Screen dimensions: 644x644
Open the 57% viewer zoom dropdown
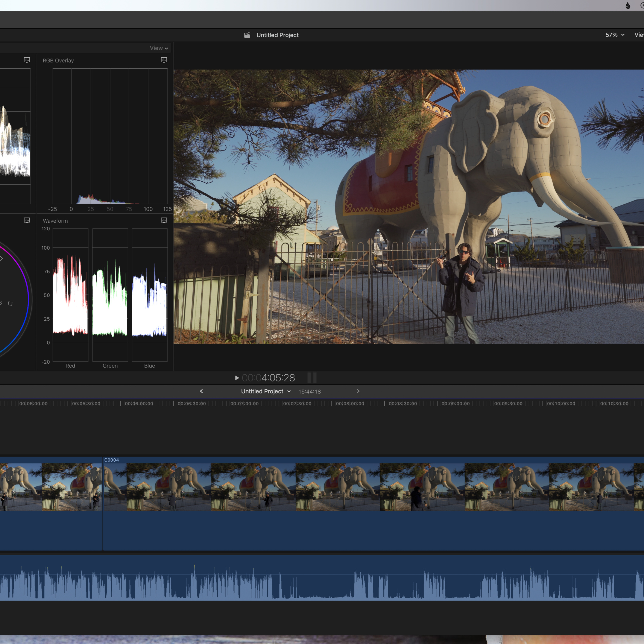click(615, 35)
